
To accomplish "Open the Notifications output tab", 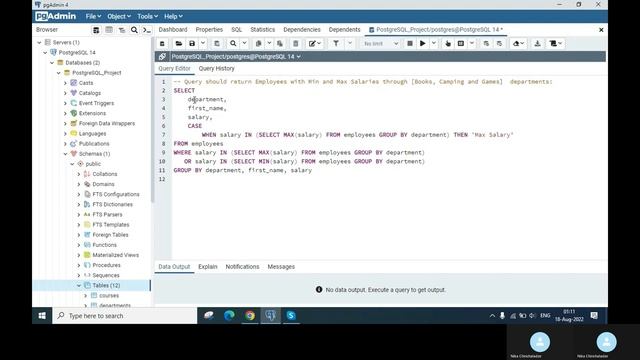I will click(x=242, y=267).
